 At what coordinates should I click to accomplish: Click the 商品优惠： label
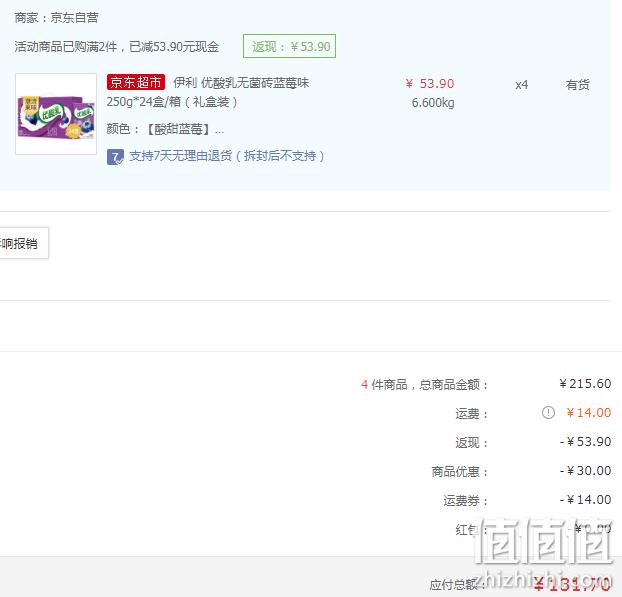tap(460, 472)
